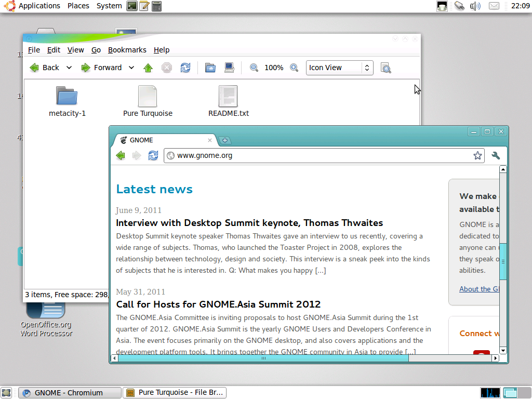
Task: Launch the calculator panel icon
Action: click(x=157, y=6)
